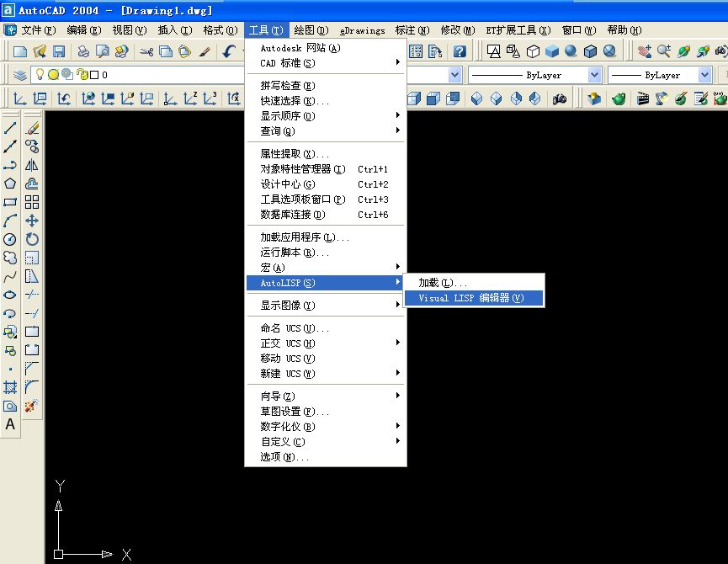Image resolution: width=728 pixels, height=564 pixels.
Task: Click the Cut scissors icon
Action: [x=146, y=51]
